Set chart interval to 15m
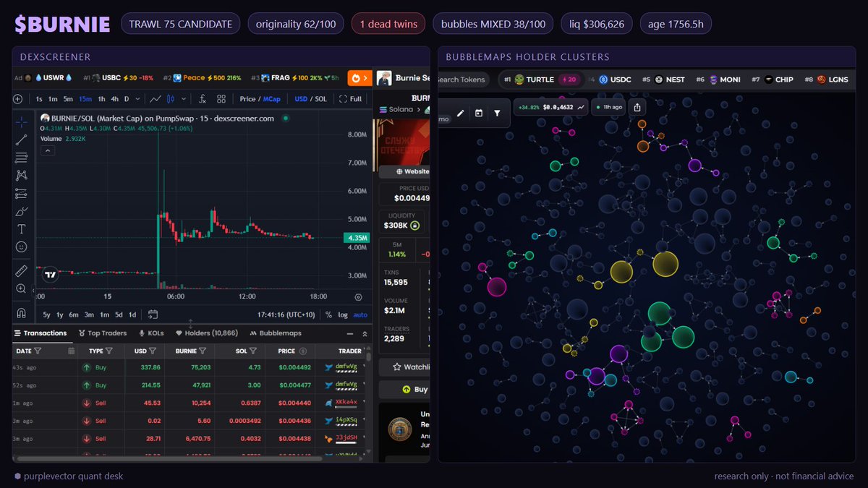The image size is (868, 488). point(85,99)
